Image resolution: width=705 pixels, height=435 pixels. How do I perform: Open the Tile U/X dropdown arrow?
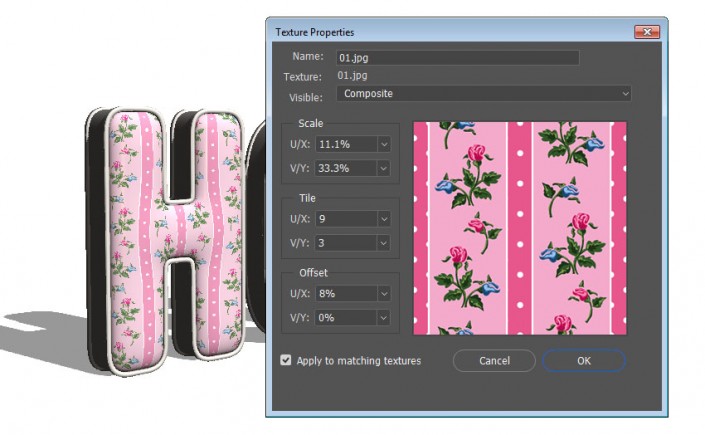coord(383,218)
